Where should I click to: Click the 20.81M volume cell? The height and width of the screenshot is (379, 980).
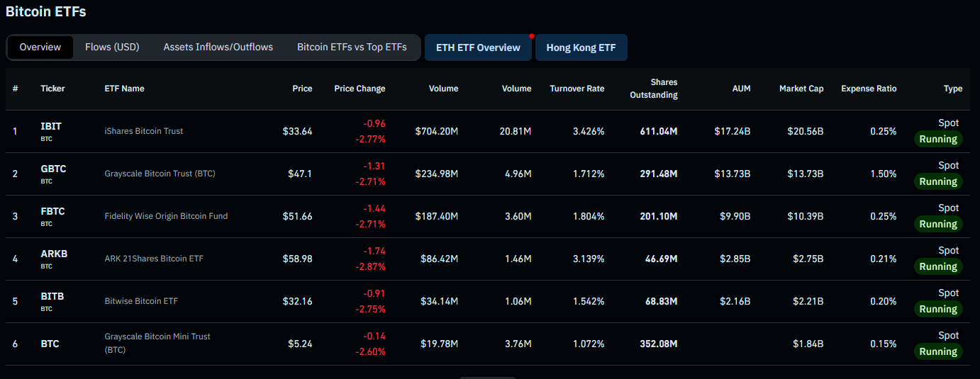[516, 131]
